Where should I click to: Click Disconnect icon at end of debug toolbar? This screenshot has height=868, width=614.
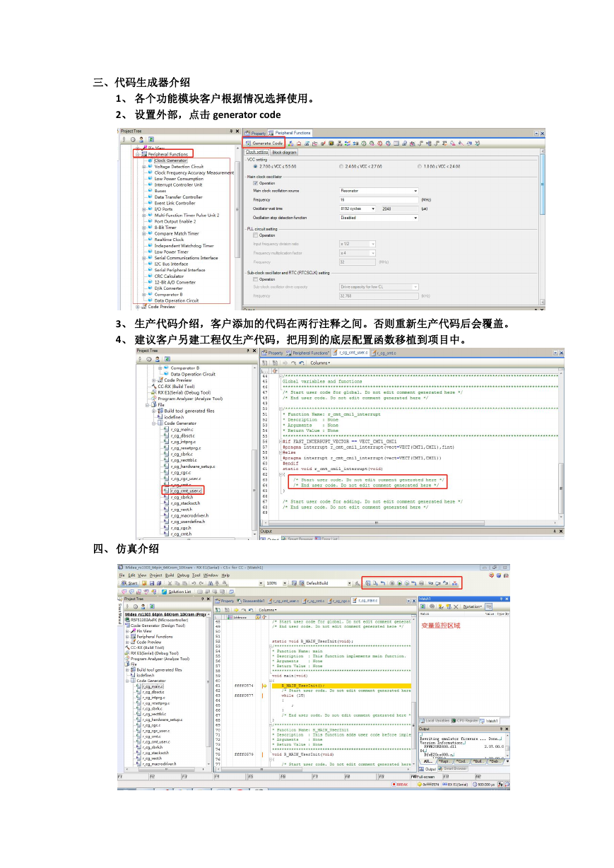(x=454, y=583)
